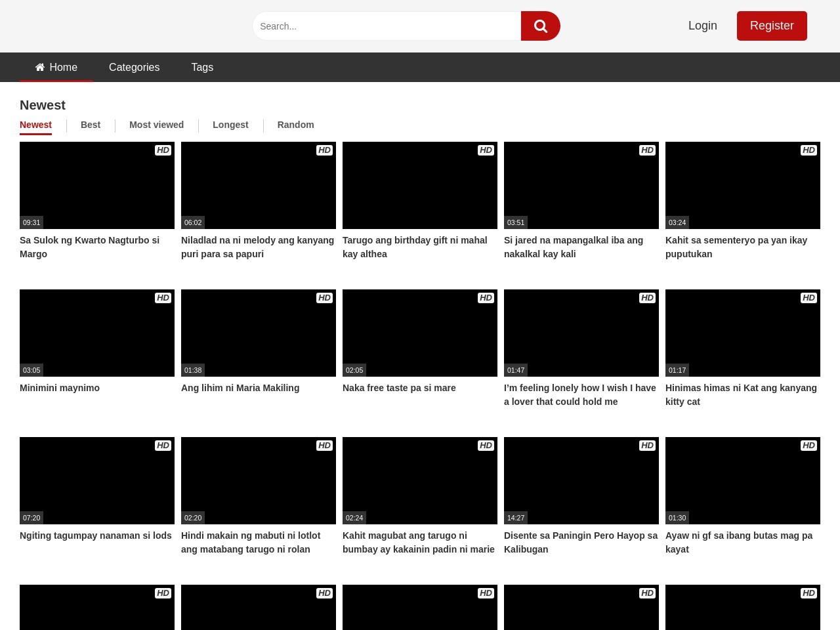This screenshot has height=630, width=840.
Task: Open the "I'm feeling lonely" video title
Action: click(580, 394)
